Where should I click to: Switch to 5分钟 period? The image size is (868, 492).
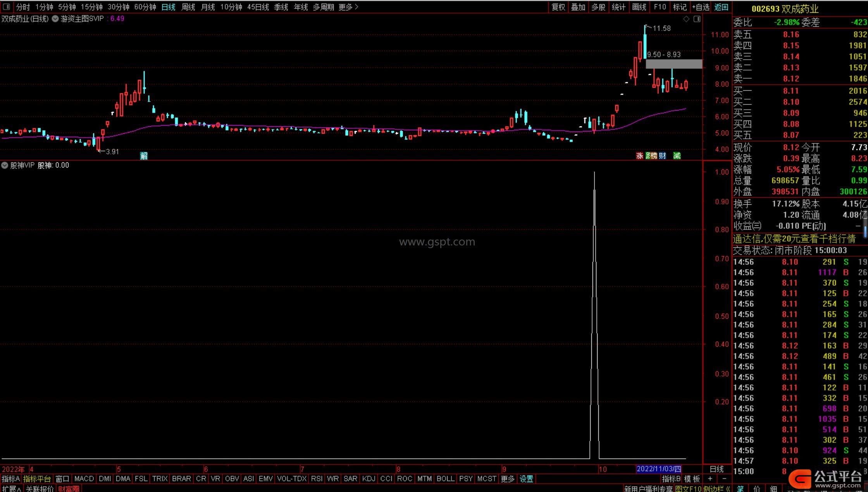click(x=67, y=7)
